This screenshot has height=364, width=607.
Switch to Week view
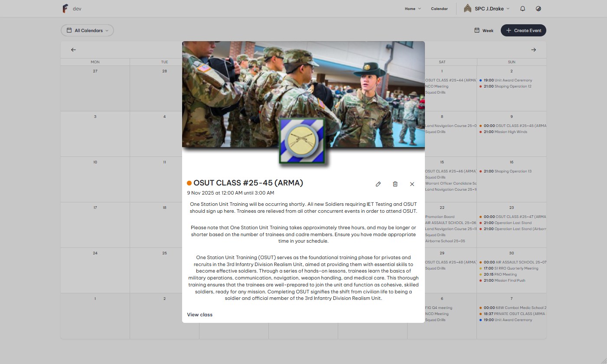click(484, 30)
